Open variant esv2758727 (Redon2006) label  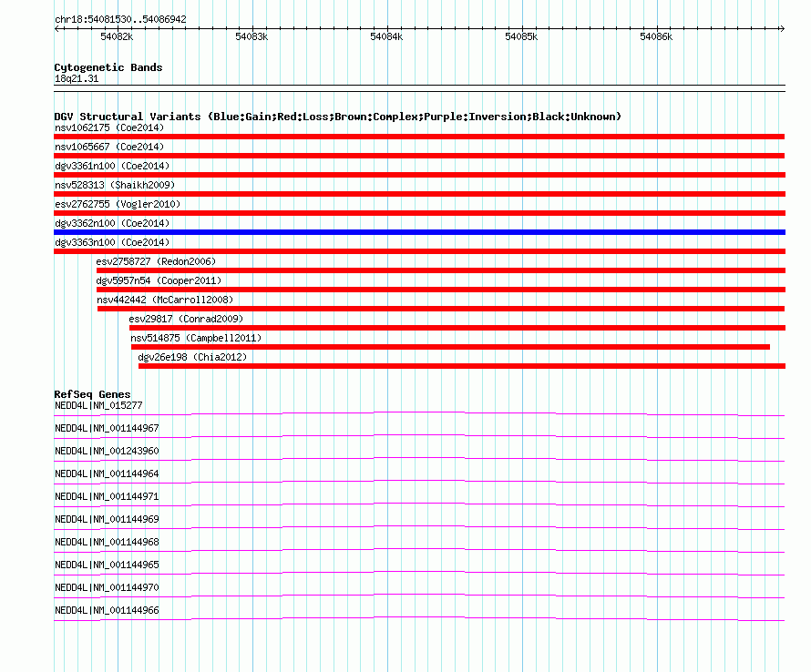pos(156,261)
